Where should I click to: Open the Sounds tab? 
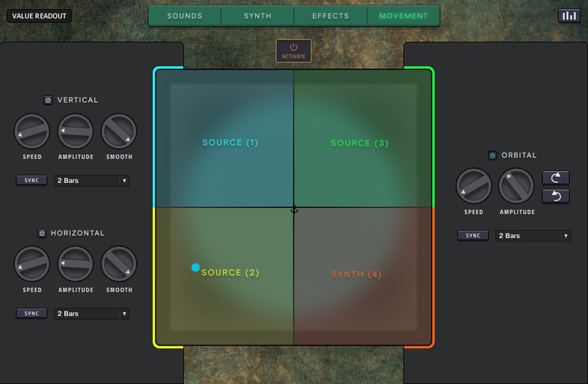click(x=184, y=15)
